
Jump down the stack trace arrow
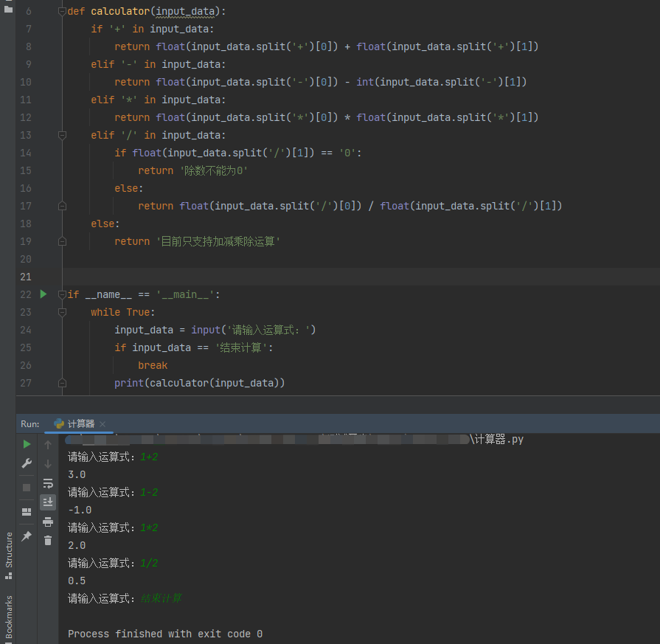pyautogui.click(x=48, y=464)
